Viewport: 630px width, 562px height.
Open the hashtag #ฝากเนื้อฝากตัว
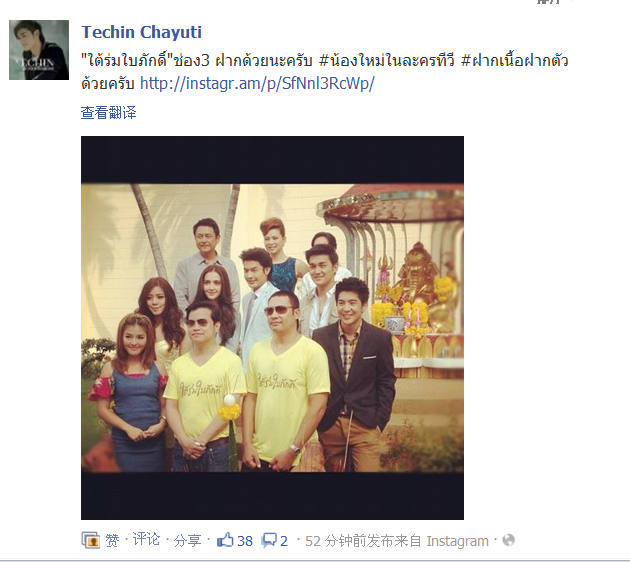click(x=515, y=61)
